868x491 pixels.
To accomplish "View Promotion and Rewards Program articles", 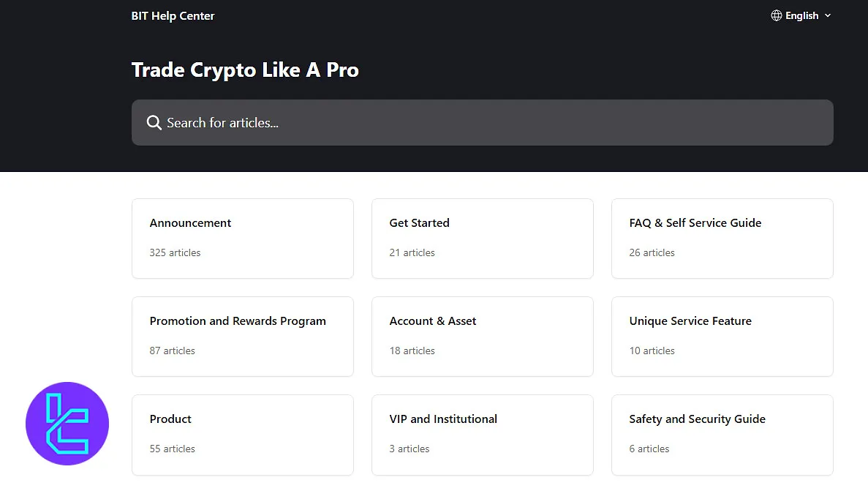I will click(x=242, y=336).
